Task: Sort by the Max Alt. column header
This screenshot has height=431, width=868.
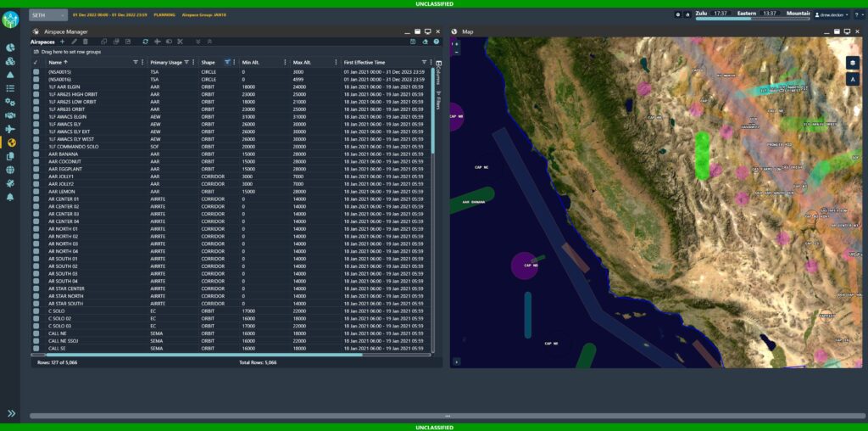Action: tap(303, 63)
